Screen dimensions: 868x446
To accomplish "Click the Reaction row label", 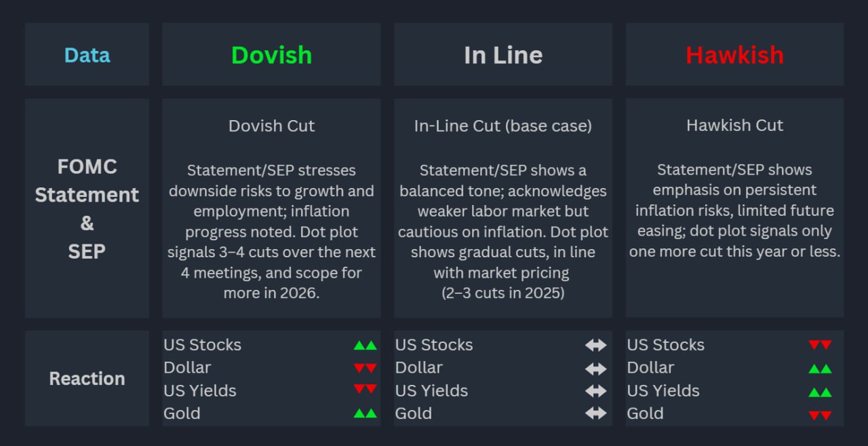I will (x=87, y=378).
